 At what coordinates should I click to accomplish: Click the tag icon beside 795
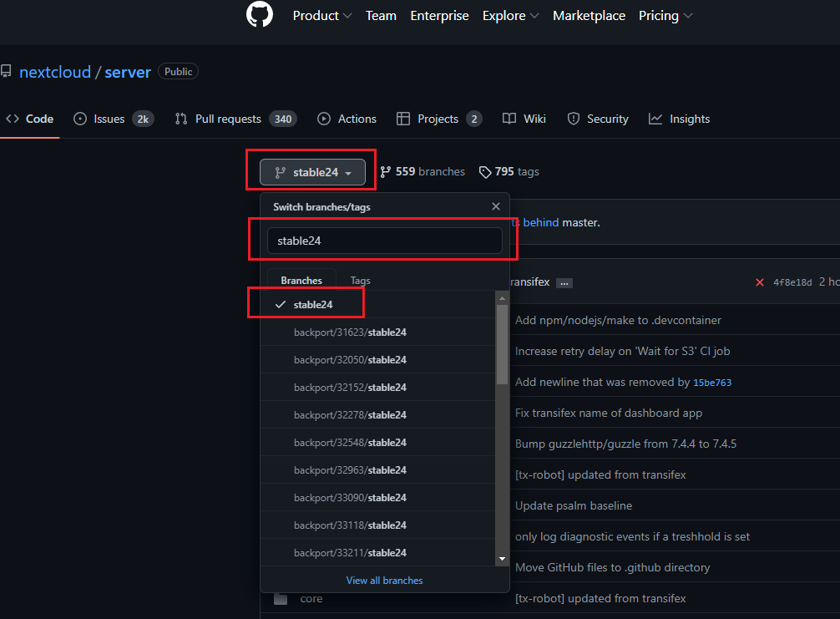(x=485, y=172)
